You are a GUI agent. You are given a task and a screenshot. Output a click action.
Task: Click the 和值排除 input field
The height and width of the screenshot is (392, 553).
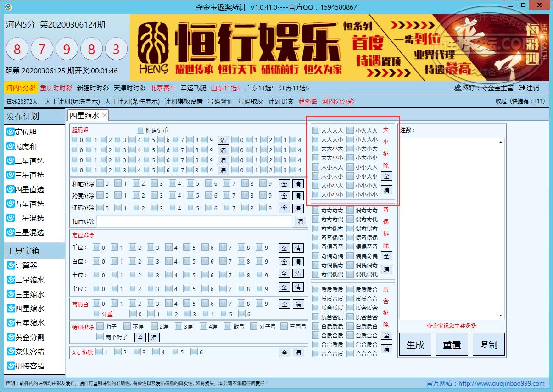(195, 221)
